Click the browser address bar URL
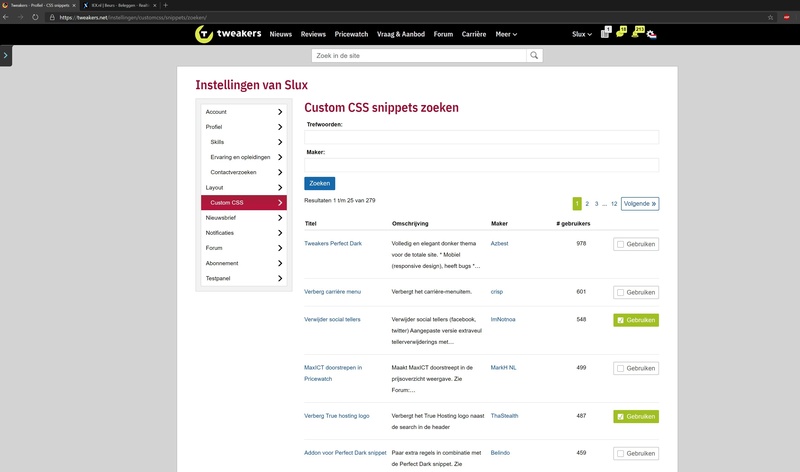 (133, 17)
